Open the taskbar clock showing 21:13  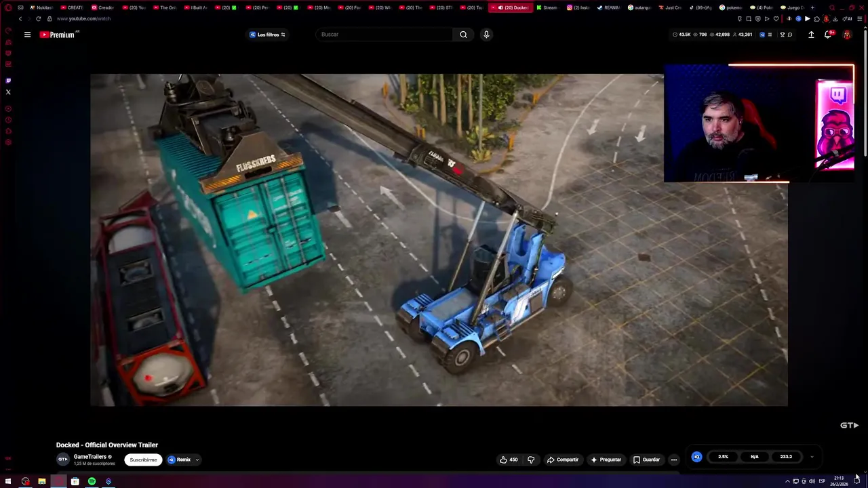coord(839,481)
